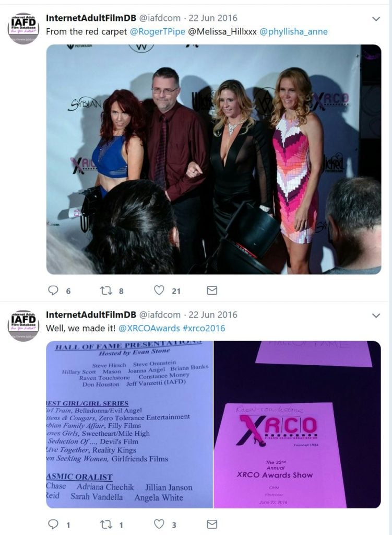Open IAFD avatar on second tweet
This screenshot has width=392, height=535.
pyautogui.click(x=23, y=325)
